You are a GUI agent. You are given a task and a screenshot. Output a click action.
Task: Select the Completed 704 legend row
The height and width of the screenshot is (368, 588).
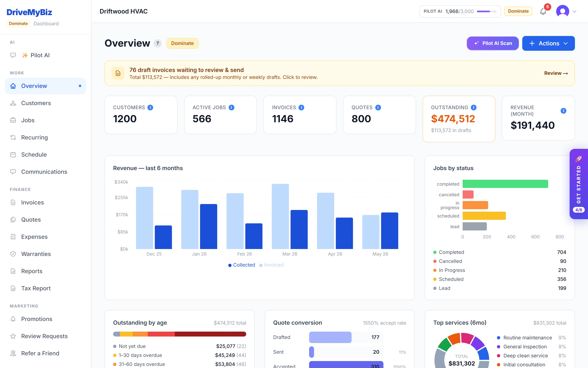(500, 252)
